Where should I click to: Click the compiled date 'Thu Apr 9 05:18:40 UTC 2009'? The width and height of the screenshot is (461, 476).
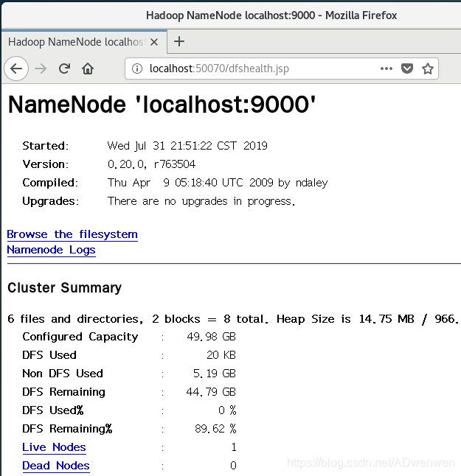tap(190, 183)
